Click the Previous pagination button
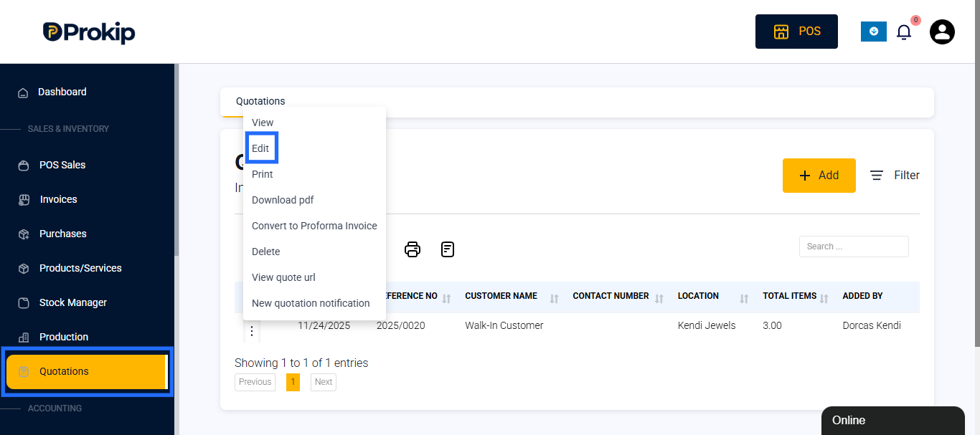 point(255,382)
